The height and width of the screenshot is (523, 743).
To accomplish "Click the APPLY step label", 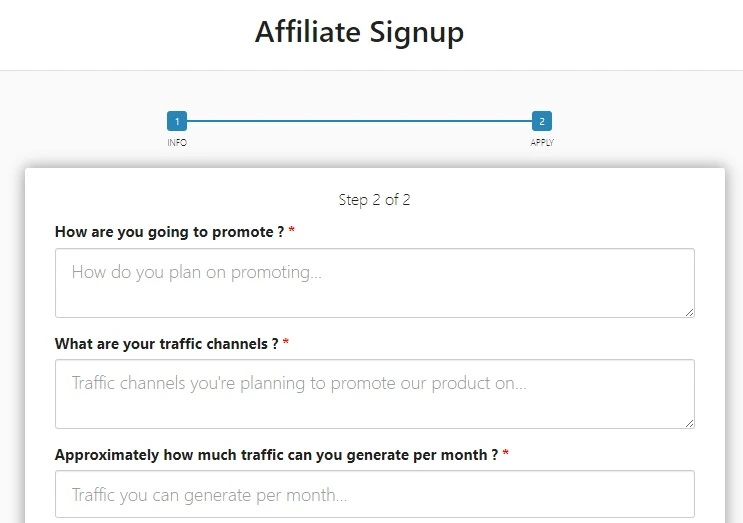I will click(x=542, y=142).
